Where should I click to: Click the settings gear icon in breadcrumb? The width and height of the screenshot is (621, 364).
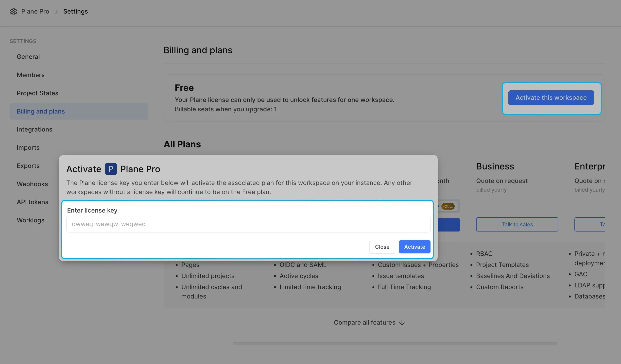click(x=13, y=12)
